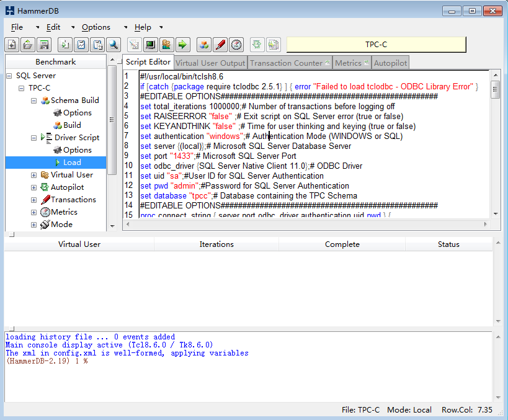Image resolution: width=508 pixels, height=420 pixels.
Task: Click the dropdown arrow after Help
Action: click(161, 27)
